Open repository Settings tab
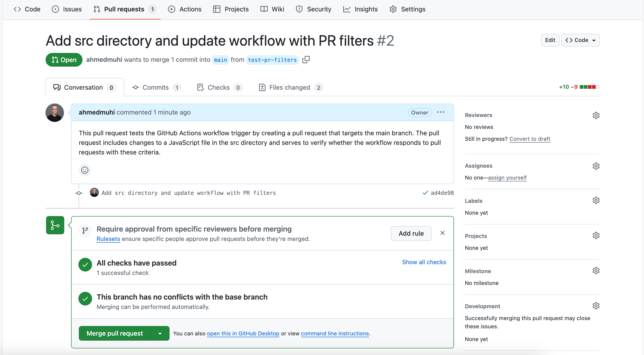This screenshot has height=355, width=644. click(x=407, y=9)
